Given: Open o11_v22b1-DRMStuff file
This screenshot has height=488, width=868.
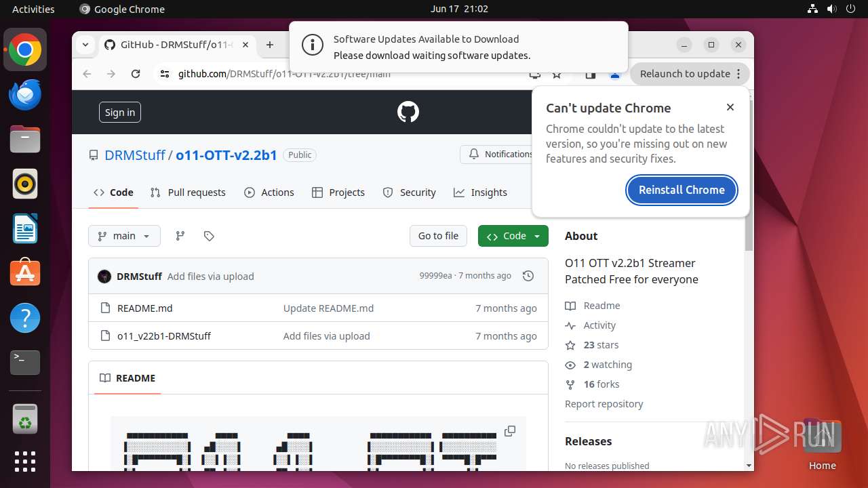Looking at the screenshot, I should coord(164,335).
